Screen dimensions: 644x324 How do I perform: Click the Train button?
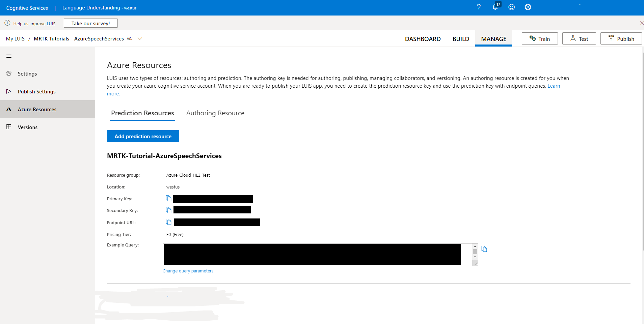(x=540, y=38)
